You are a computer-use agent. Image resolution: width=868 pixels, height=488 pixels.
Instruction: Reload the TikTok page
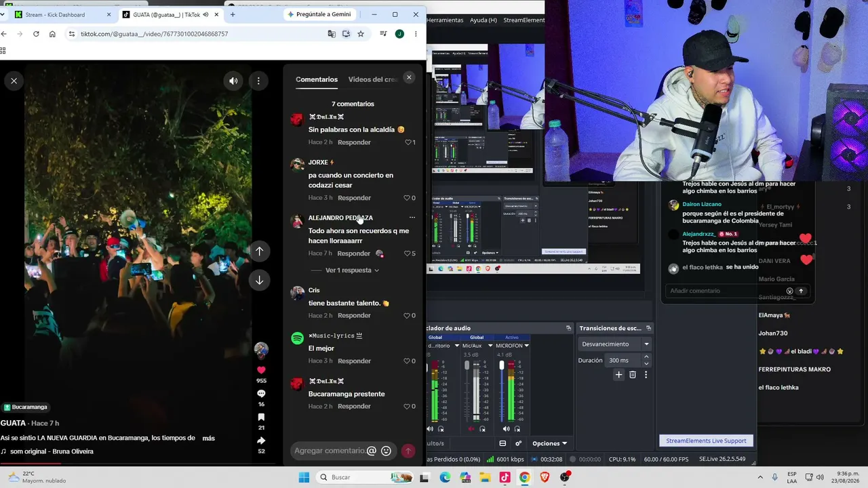(36, 34)
